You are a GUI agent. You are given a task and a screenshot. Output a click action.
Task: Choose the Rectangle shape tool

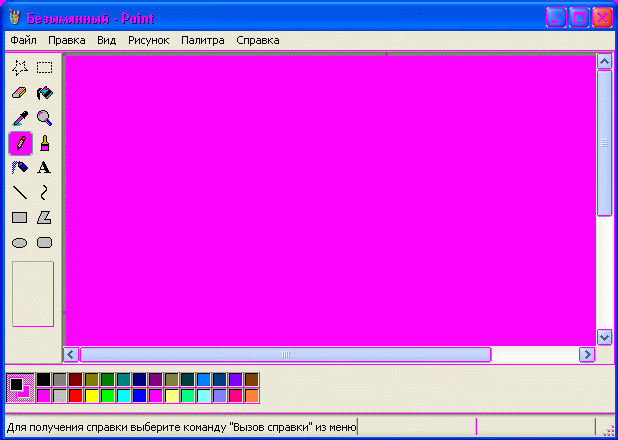click(20, 218)
